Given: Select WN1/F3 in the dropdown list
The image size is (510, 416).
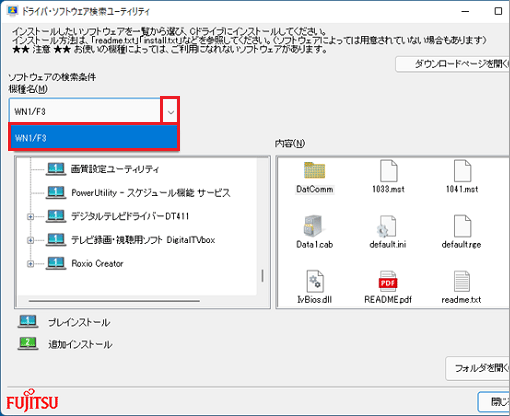Looking at the screenshot, I should click(94, 137).
